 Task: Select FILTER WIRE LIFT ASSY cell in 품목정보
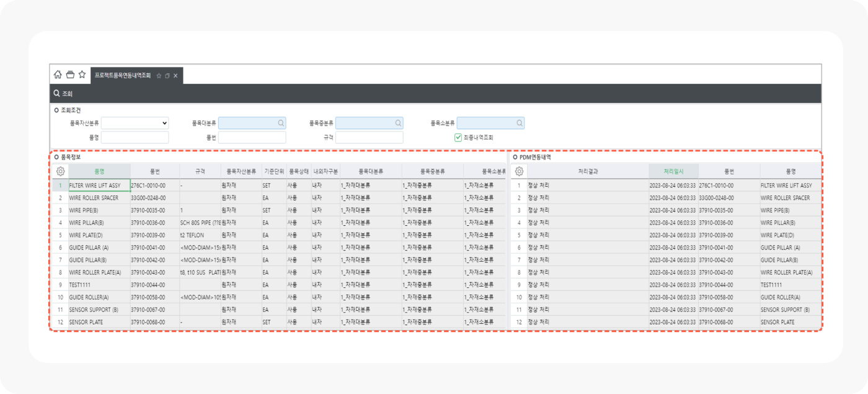[99, 186]
